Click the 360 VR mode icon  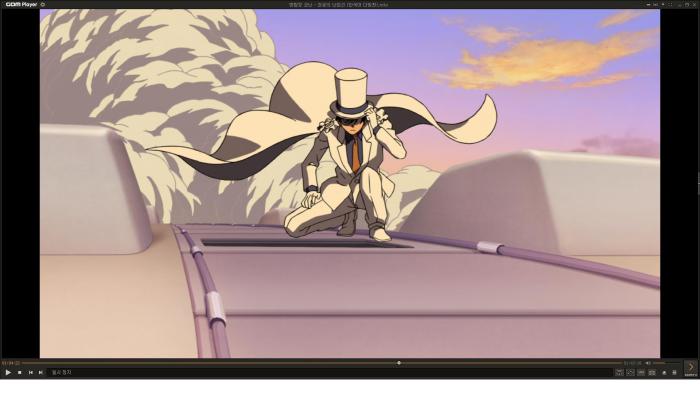tap(630, 372)
